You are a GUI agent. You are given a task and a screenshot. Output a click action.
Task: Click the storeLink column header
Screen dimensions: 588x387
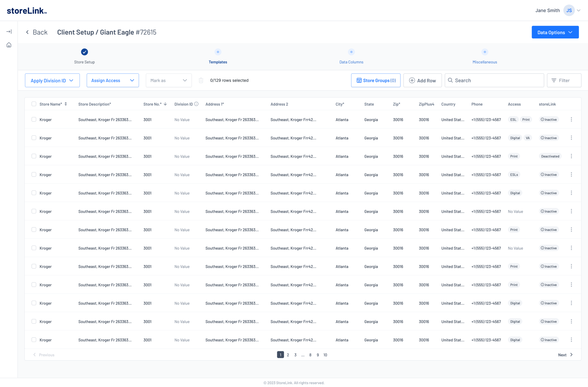click(547, 104)
